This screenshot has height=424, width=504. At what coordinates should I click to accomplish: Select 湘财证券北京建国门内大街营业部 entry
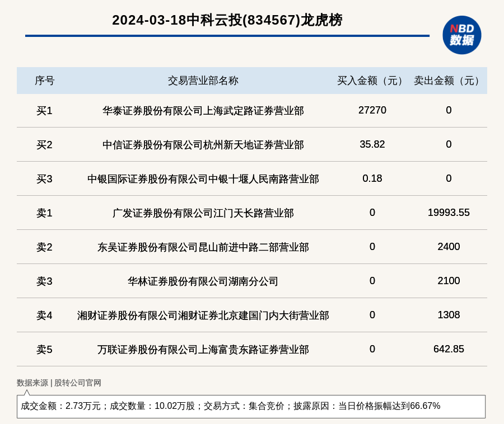point(203,315)
